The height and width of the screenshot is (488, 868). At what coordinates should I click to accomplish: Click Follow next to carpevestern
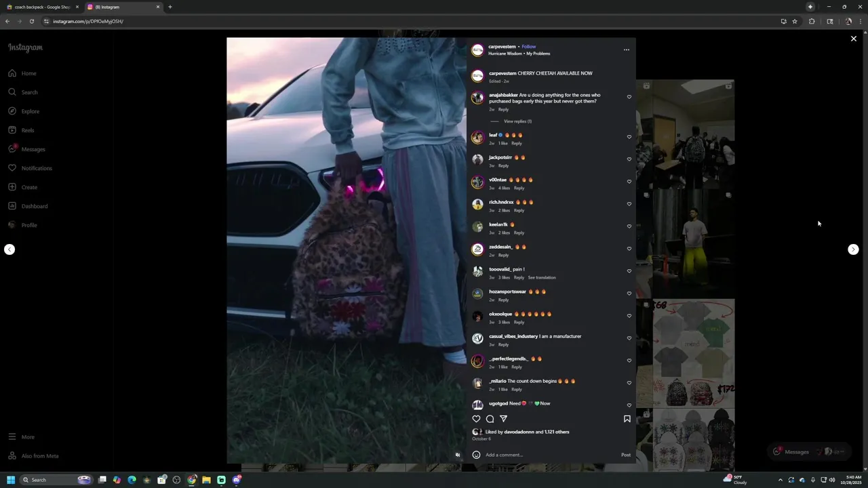coord(529,47)
